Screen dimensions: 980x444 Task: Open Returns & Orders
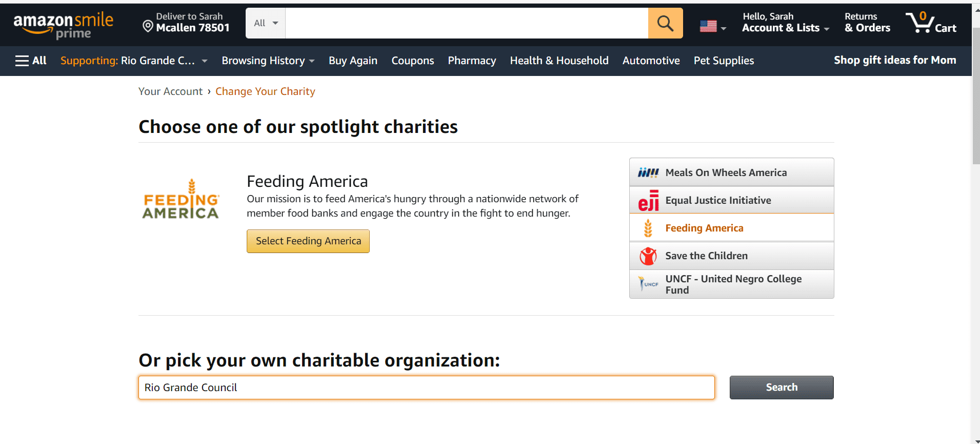coord(867,23)
